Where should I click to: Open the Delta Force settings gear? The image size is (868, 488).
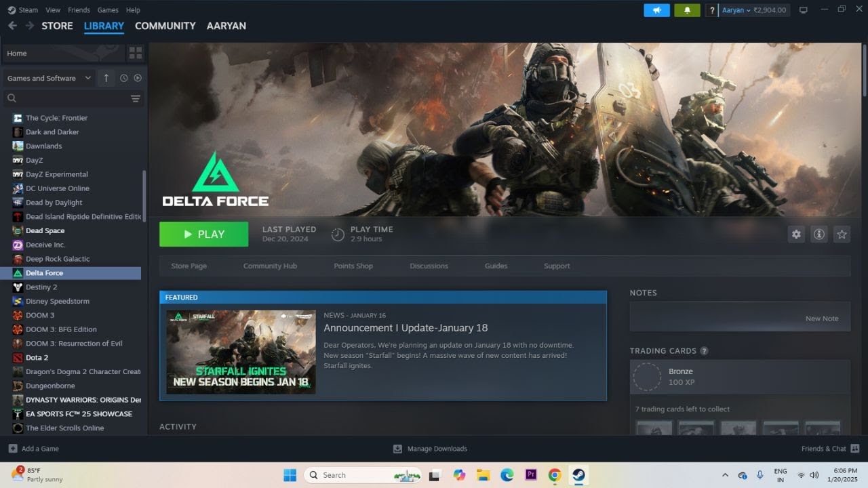point(796,234)
